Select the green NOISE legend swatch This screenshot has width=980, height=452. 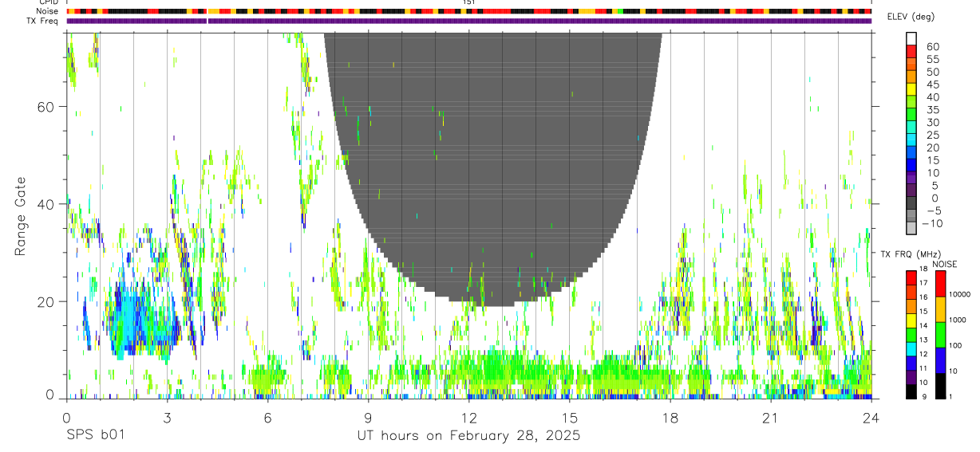point(941,335)
